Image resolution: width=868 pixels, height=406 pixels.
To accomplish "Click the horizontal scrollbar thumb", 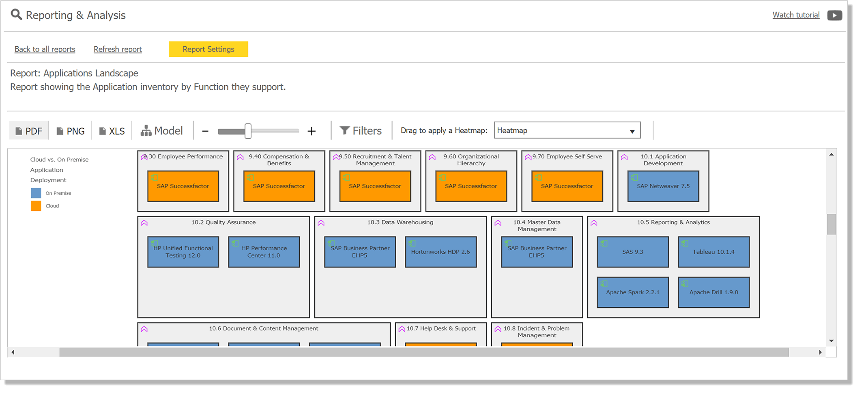I will coord(424,352).
